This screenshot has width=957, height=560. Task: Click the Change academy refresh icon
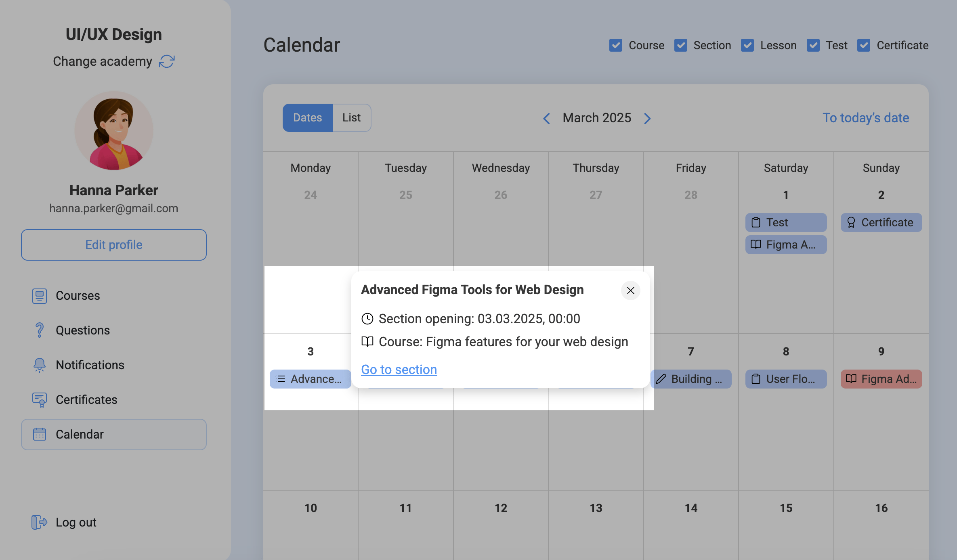(x=166, y=61)
